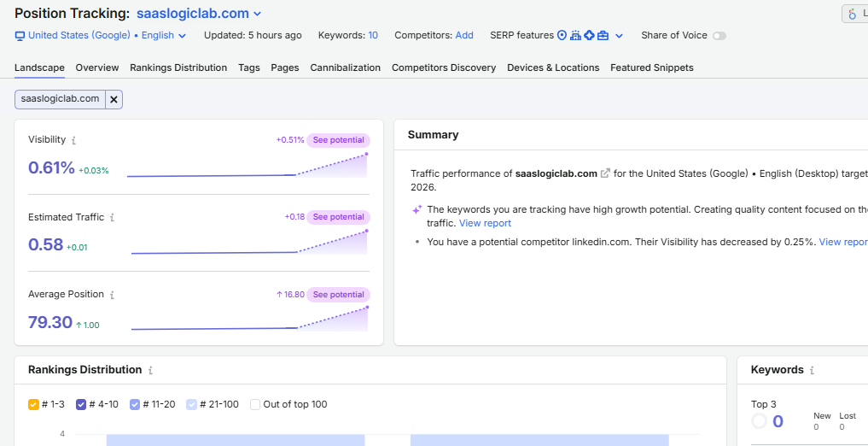Viewport: 868px width, 446px height.
Task: Uncheck the # 11-20 rankings checkbox
Action: (x=135, y=404)
